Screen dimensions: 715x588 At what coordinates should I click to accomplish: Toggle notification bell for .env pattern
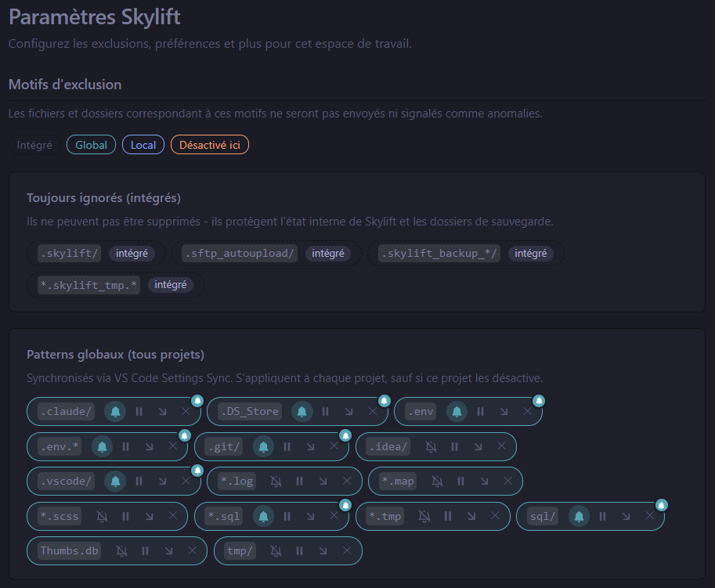click(x=457, y=412)
